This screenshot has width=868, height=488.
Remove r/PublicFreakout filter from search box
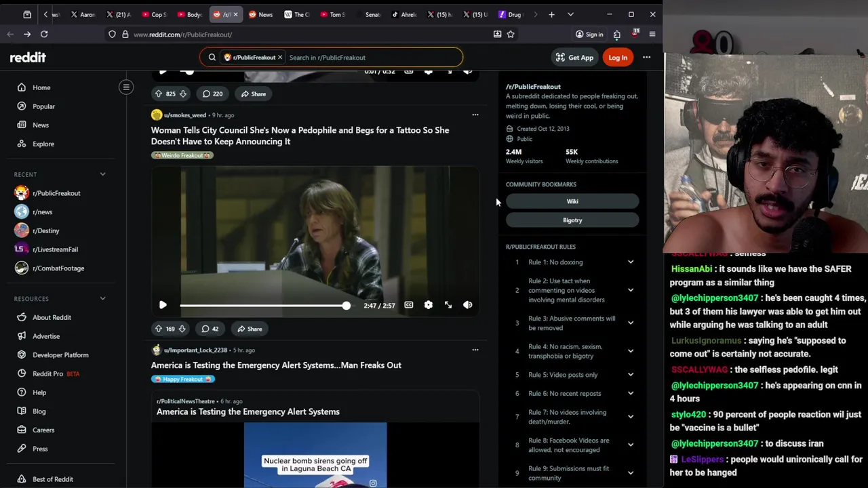click(279, 58)
